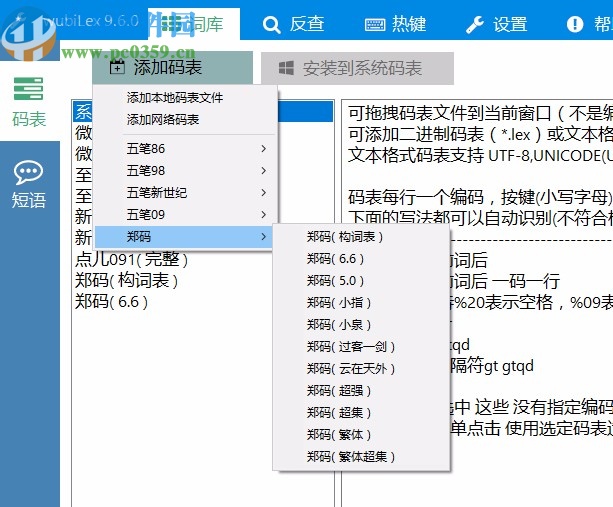Click the help exclamation icon
613x507 pixels.
(575, 24)
